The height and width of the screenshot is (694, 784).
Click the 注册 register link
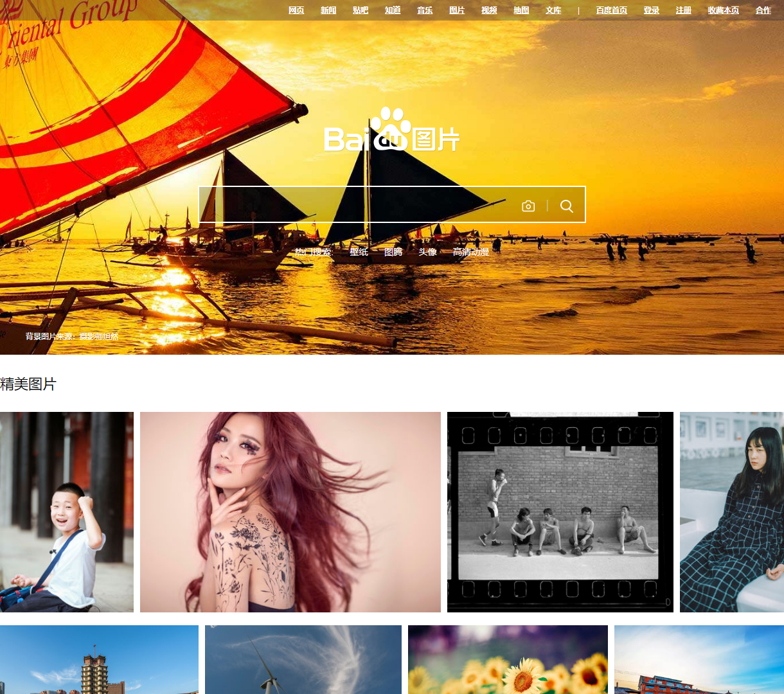(x=684, y=10)
